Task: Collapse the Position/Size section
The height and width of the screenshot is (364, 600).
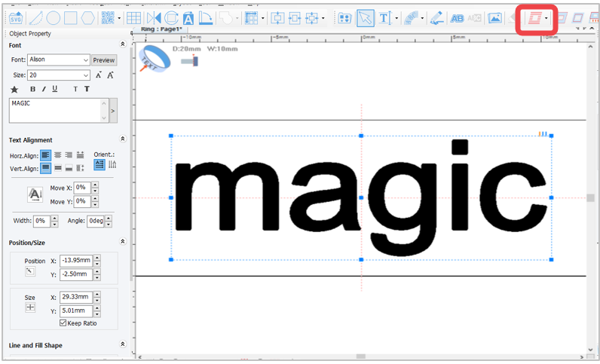Action: pyautogui.click(x=122, y=241)
